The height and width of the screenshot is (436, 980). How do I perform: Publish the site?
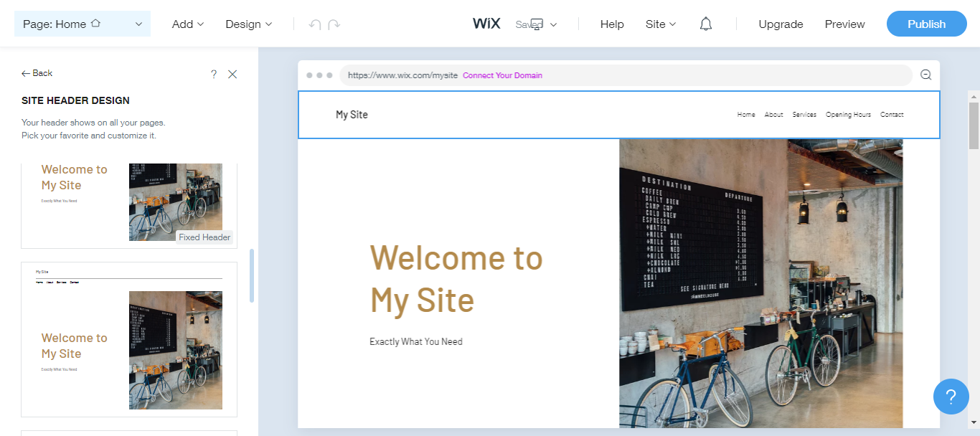tap(927, 24)
